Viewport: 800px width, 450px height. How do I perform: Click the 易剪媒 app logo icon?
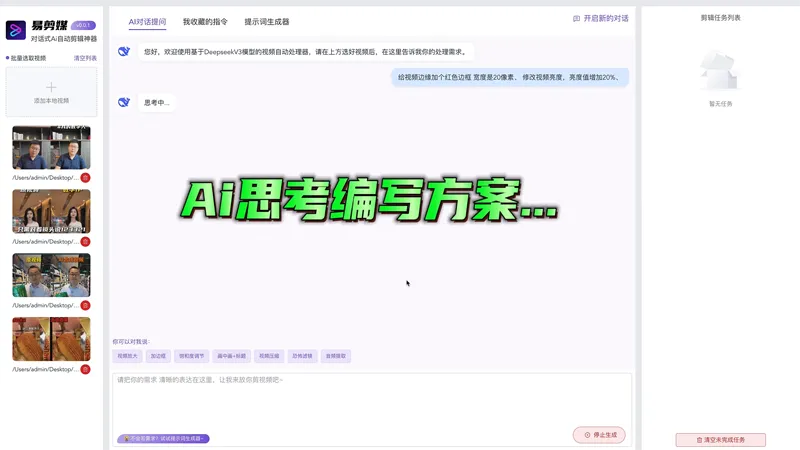click(17, 30)
